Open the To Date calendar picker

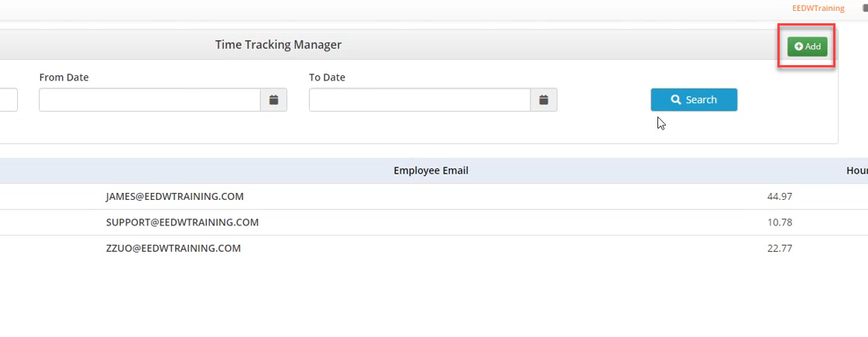(x=544, y=100)
